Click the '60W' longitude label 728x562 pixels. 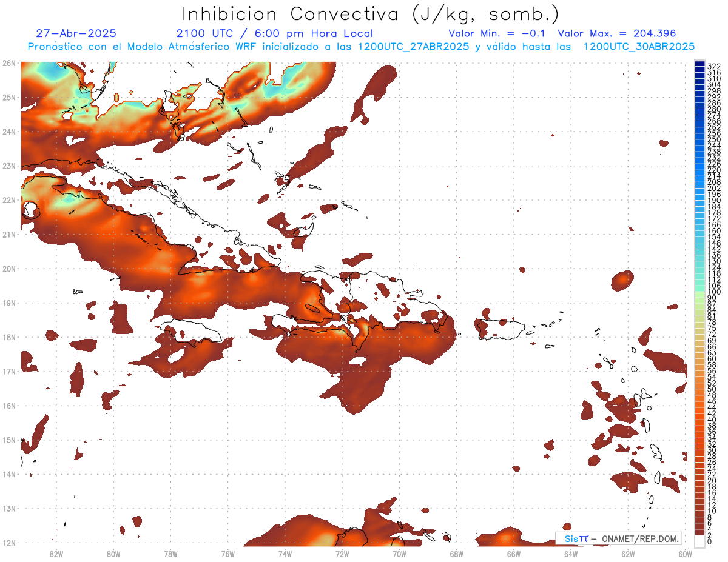click(x=685, y=553)
